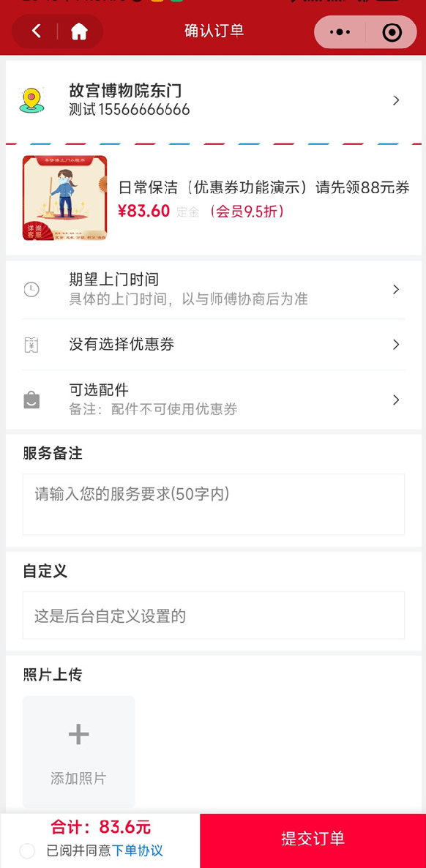This screenshot has width=426, height=868.
Task: Select the 没有选择优惠券 row
Action: [213, 344]
